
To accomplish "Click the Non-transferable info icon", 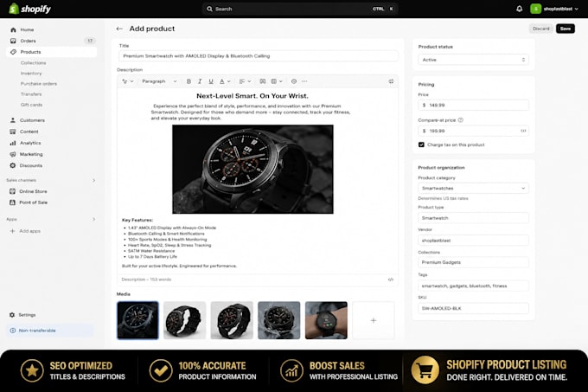I will [13, 331].
